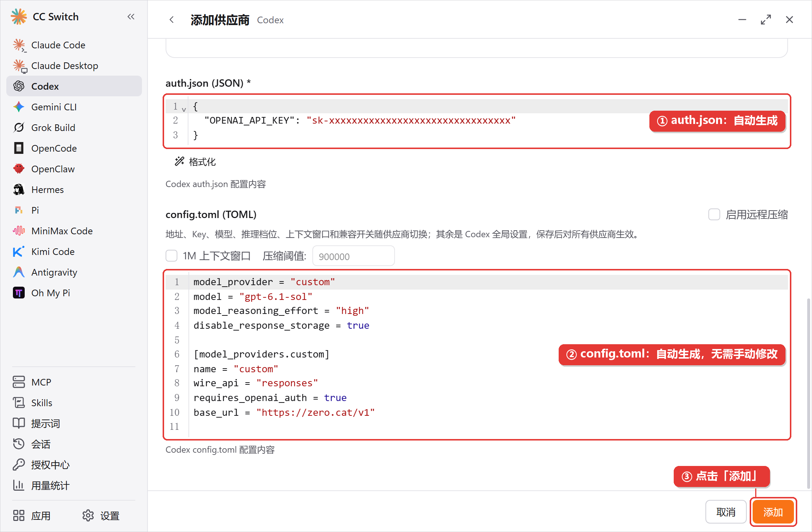Open Gemini CLI in sidebar
The image size is (812, 532).
tap(74, 107)
